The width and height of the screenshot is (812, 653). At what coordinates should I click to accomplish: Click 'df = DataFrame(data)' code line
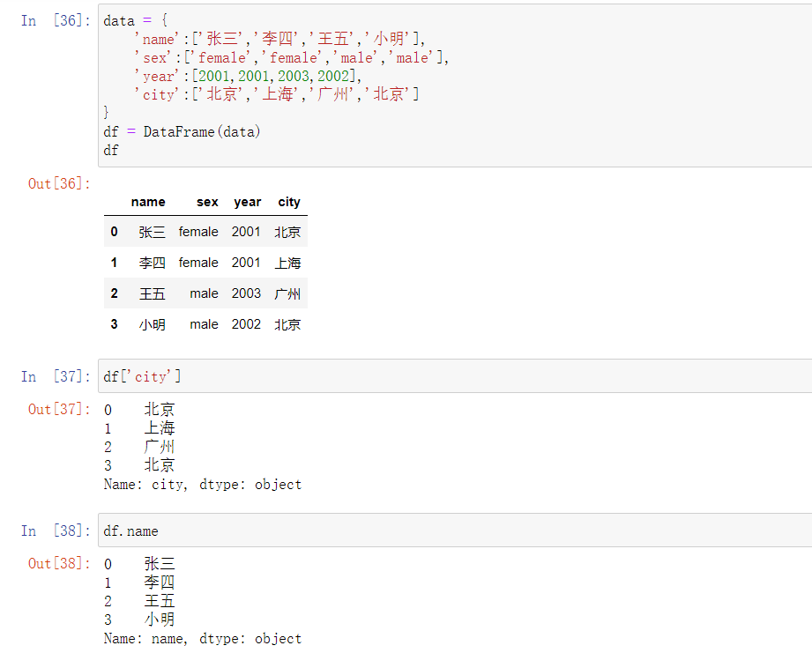point(182,132)
